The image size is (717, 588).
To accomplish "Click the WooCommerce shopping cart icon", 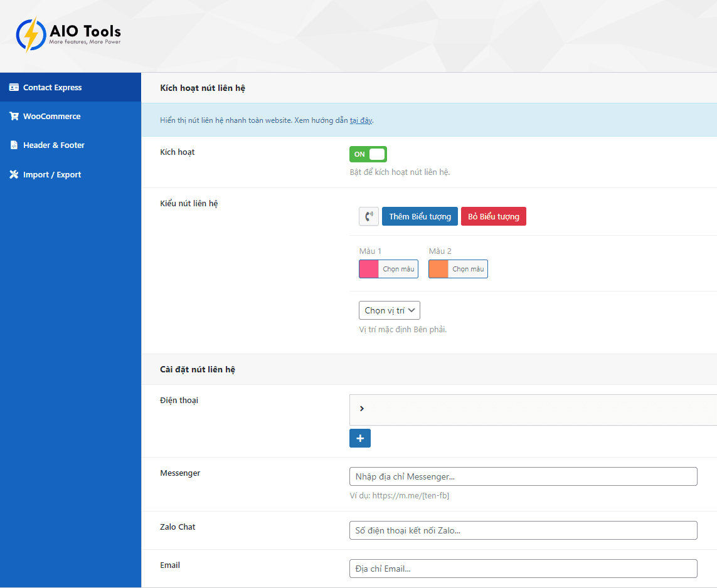I will click(x=14, y=116).
